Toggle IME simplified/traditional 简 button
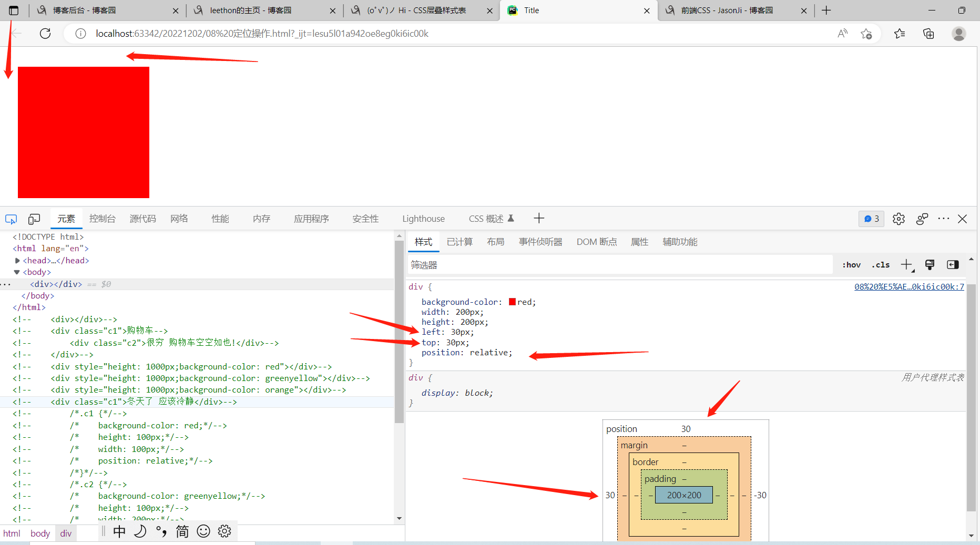The image size is (980, 545). click(182, 531)
